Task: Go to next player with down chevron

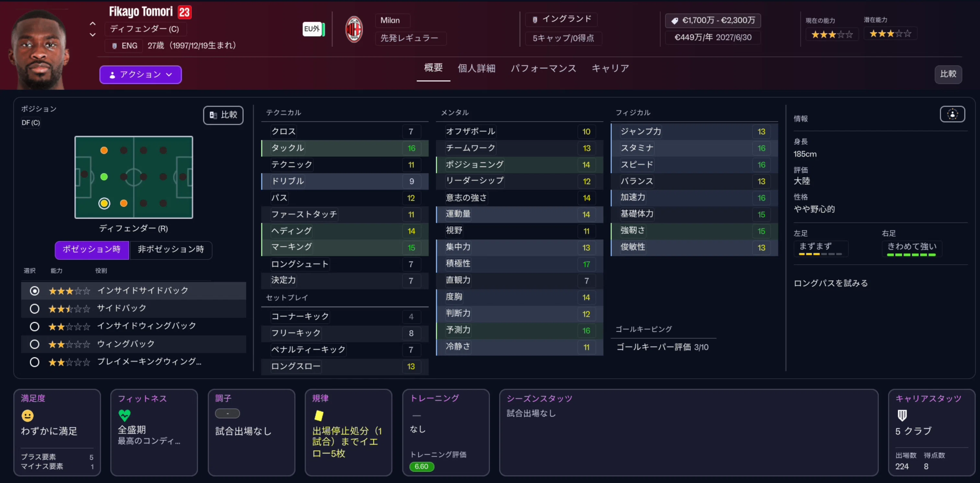Action: pos(92,35)
